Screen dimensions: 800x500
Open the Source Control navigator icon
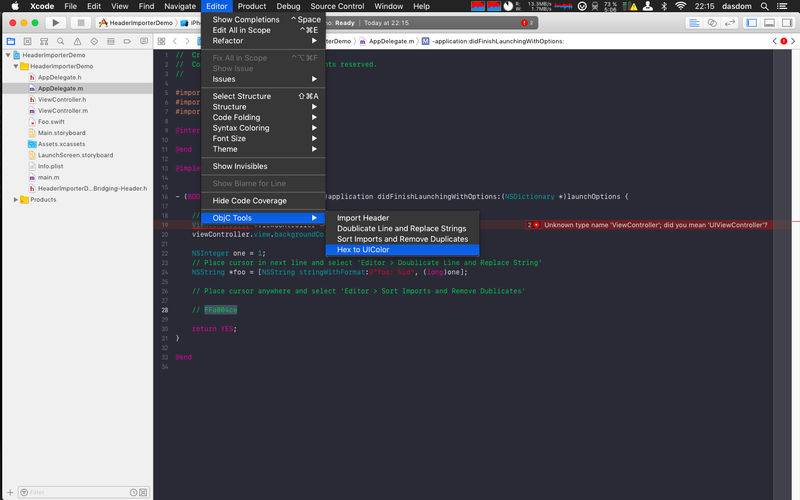(x=28, y=41)
